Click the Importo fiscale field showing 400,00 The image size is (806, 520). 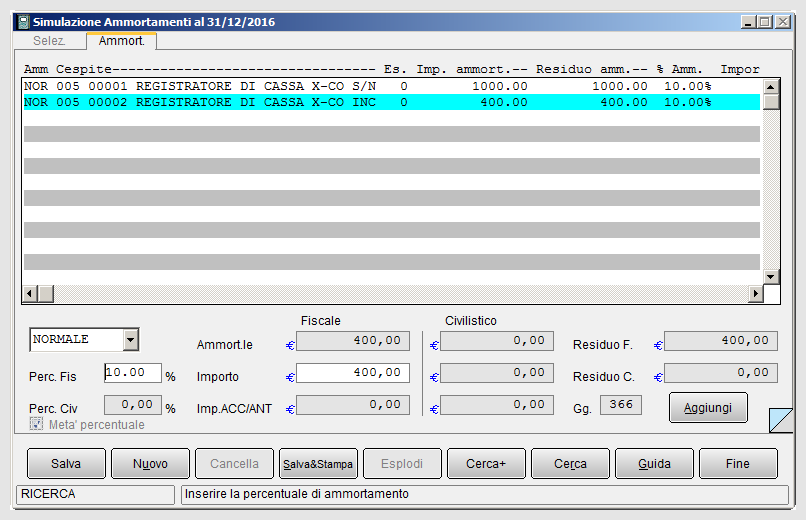[x=353, y=373]
